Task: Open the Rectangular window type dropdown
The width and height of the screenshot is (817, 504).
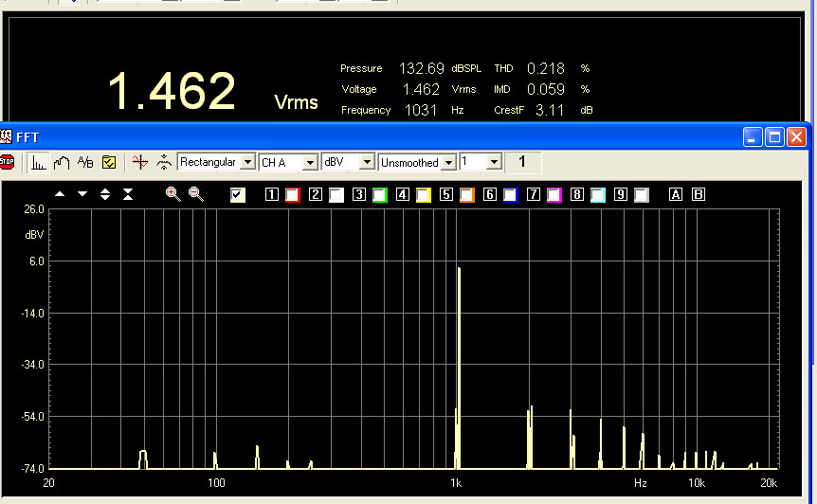Action: [x=247, y=162]
